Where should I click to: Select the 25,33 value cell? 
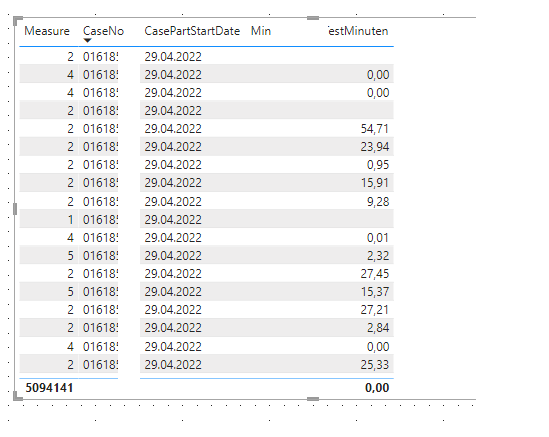point(375,365)
